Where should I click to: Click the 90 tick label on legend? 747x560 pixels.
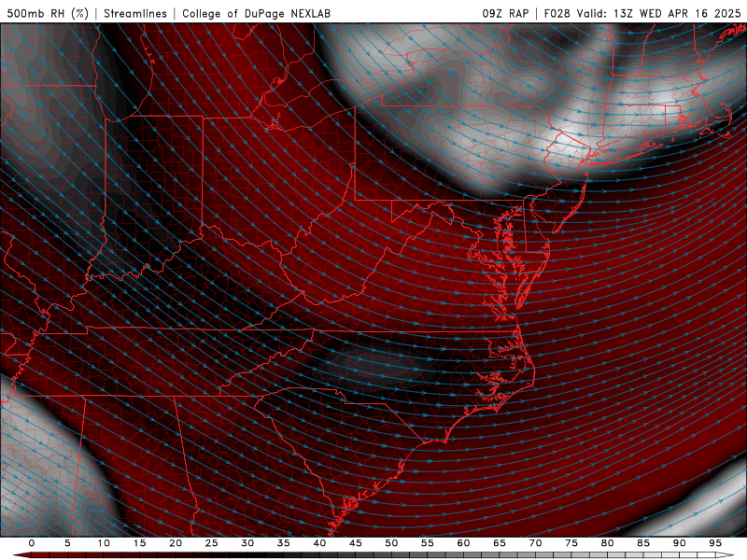coord(680,543)
